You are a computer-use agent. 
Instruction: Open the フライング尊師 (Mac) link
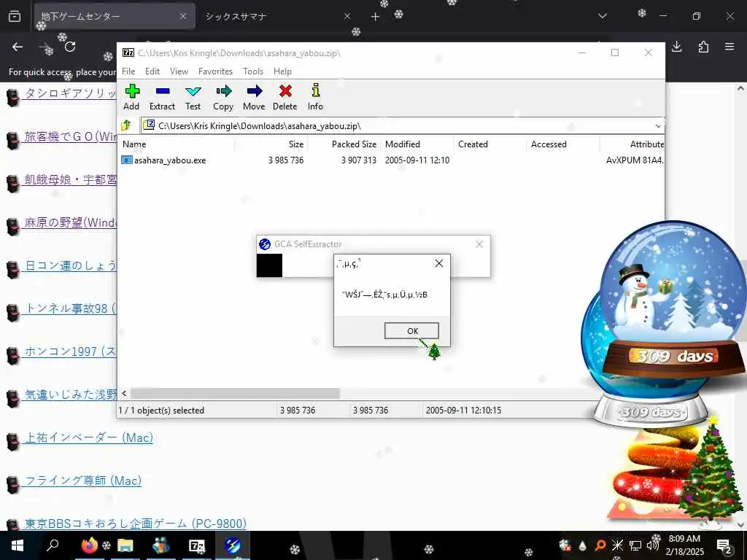pos(83,481)
